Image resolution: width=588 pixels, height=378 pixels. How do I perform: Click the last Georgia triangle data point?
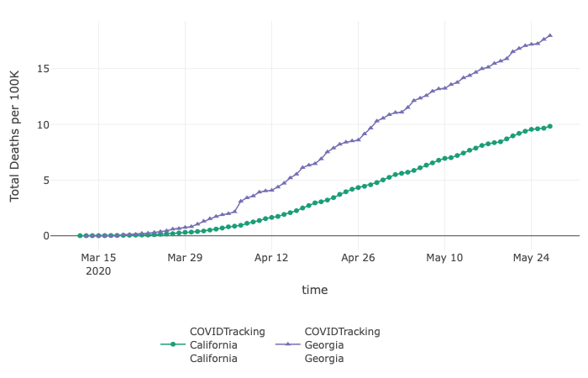click(x=550, y=35)
